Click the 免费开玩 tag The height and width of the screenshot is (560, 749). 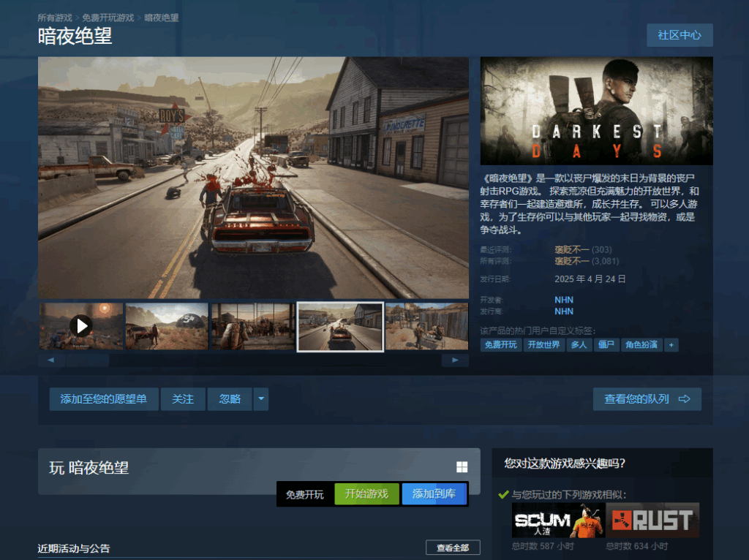pyautogui.click(x=500, y=344)
